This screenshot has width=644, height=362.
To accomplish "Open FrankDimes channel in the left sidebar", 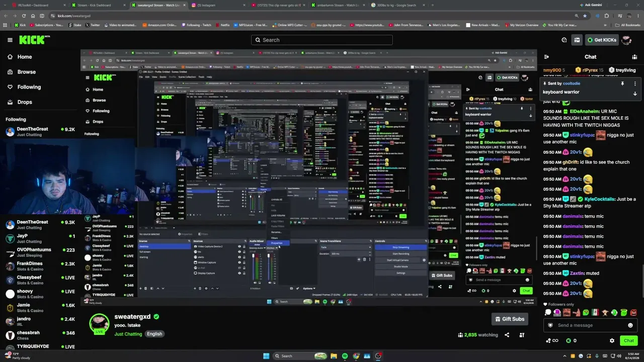I will pyautogui.click(x=40, y=266).
